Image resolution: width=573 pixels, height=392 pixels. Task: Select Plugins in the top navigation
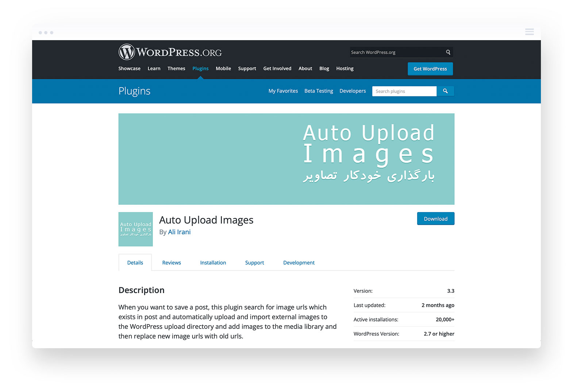point(200,69)
